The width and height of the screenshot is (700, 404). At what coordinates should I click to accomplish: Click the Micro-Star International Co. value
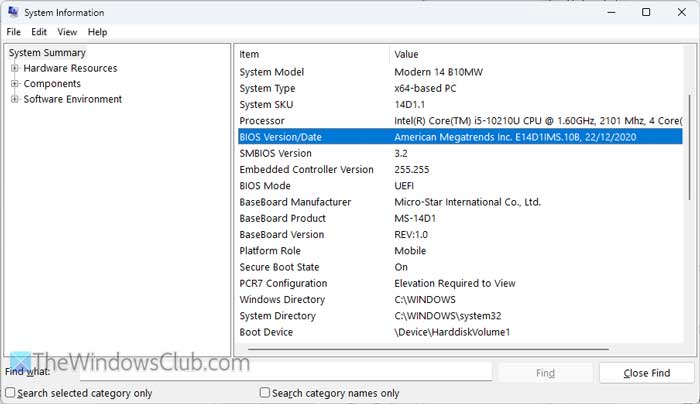[467, 202]
